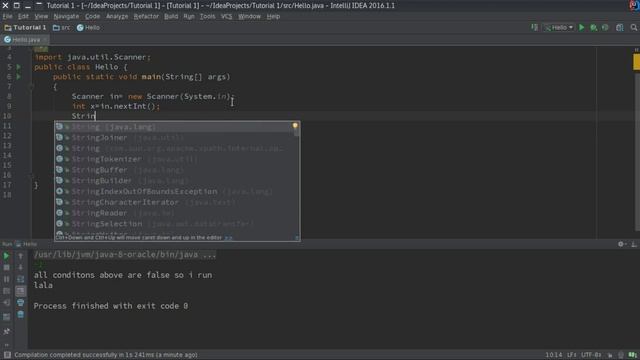Open the File menu

click(7, 16)
